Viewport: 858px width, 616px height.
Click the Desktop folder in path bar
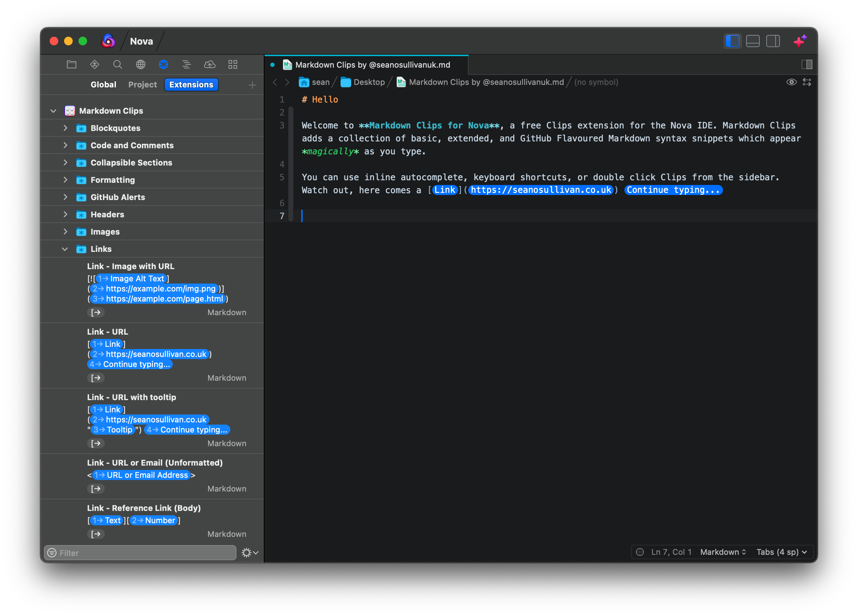(x=362, y=82)
